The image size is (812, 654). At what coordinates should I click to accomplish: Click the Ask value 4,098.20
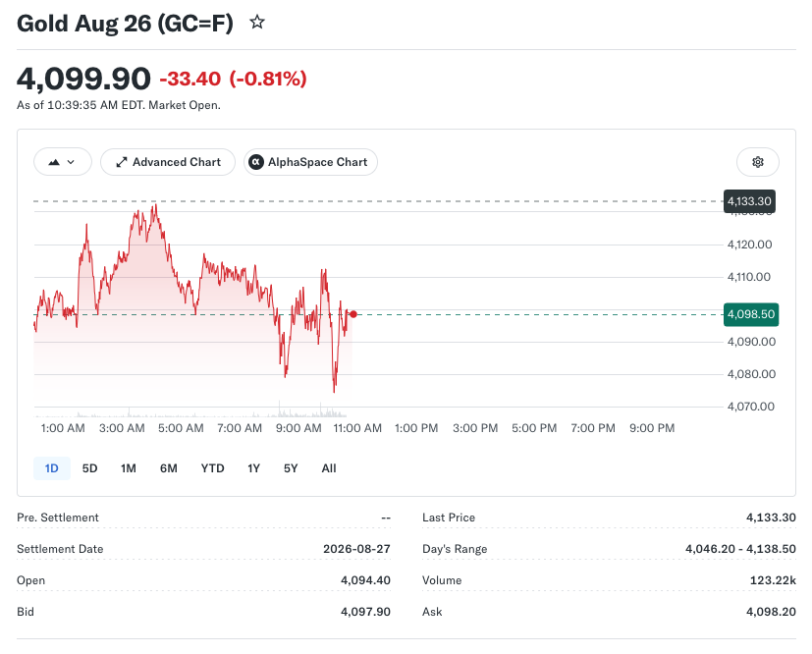pos(771,612)
